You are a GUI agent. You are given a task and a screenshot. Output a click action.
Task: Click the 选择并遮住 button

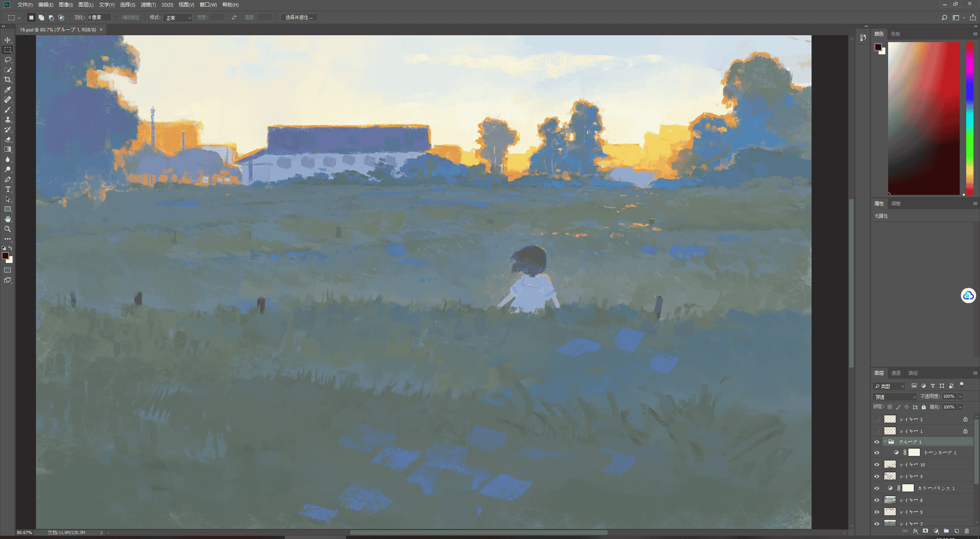(299, 17)
